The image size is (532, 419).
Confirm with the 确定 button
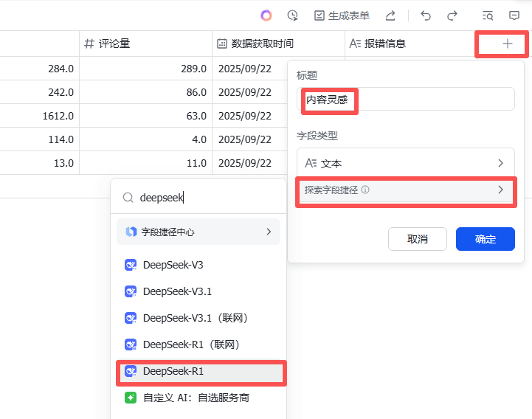485,239
